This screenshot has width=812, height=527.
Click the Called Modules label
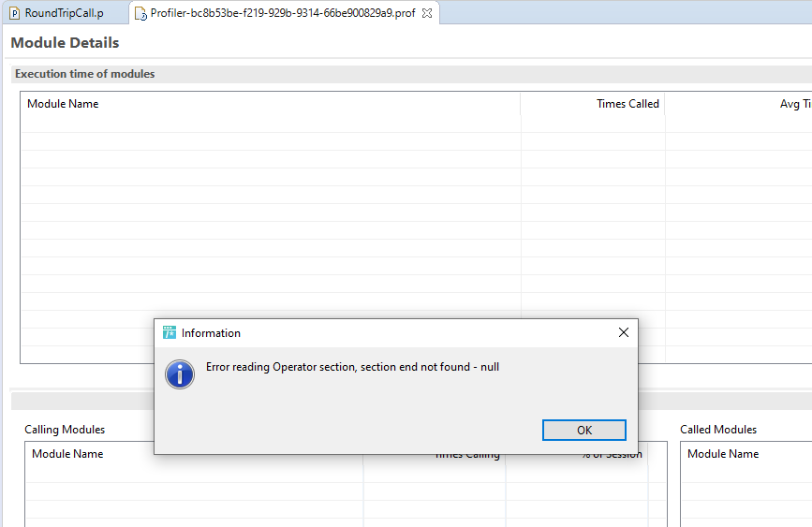[x=718, y=430]
